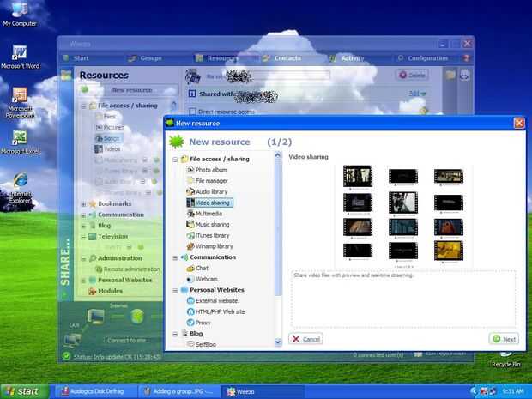Select Videos in Resources panel tree
This screenshot has height=399, width=532.
click(x=107, y=149)
